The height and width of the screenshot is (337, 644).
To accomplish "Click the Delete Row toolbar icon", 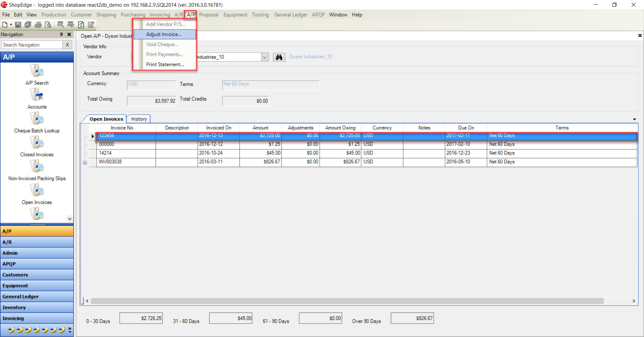I will (71, 24).
